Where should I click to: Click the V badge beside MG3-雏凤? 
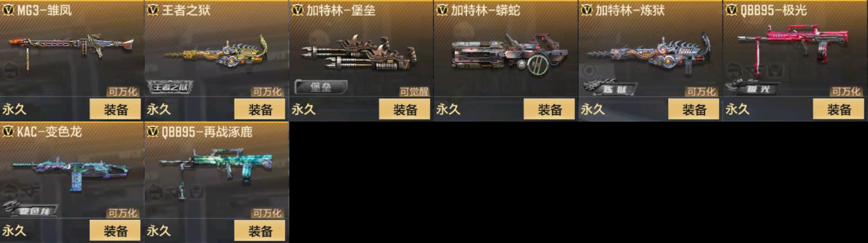click(8, 10)
